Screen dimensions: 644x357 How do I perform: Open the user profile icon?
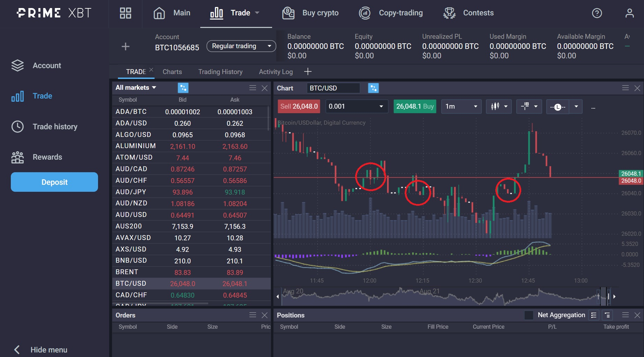pyautogui.click(x=629, y=13)
